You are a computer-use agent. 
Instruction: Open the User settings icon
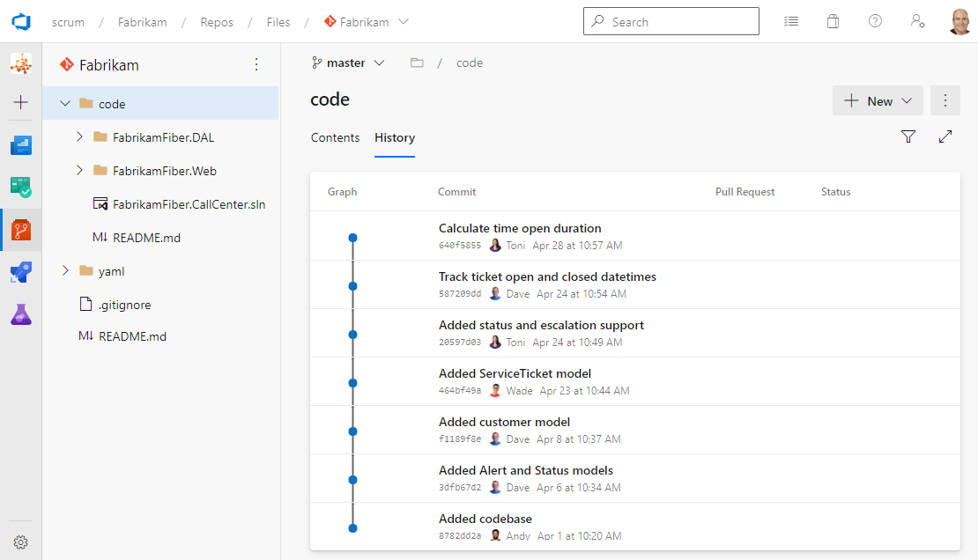point(917,22)
